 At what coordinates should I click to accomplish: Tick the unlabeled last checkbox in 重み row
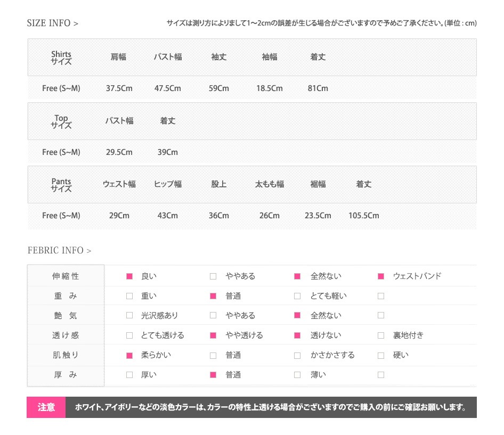(x=381, y=296)
